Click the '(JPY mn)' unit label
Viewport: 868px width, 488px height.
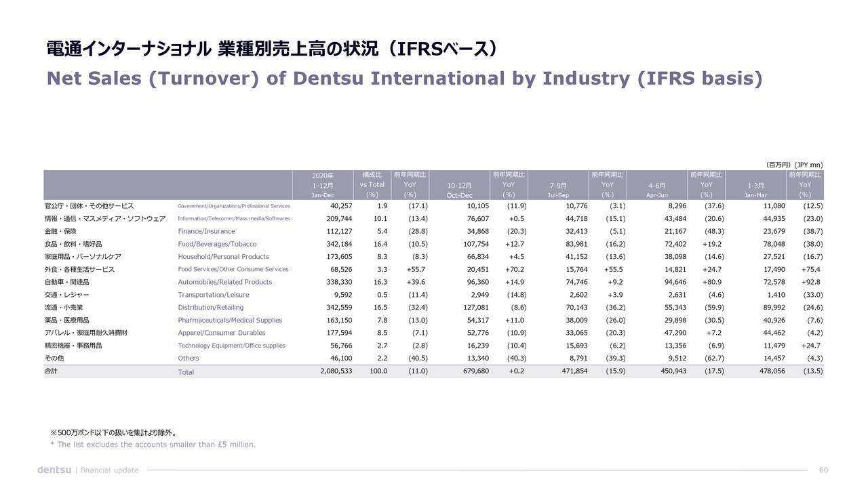coord(808,164)
